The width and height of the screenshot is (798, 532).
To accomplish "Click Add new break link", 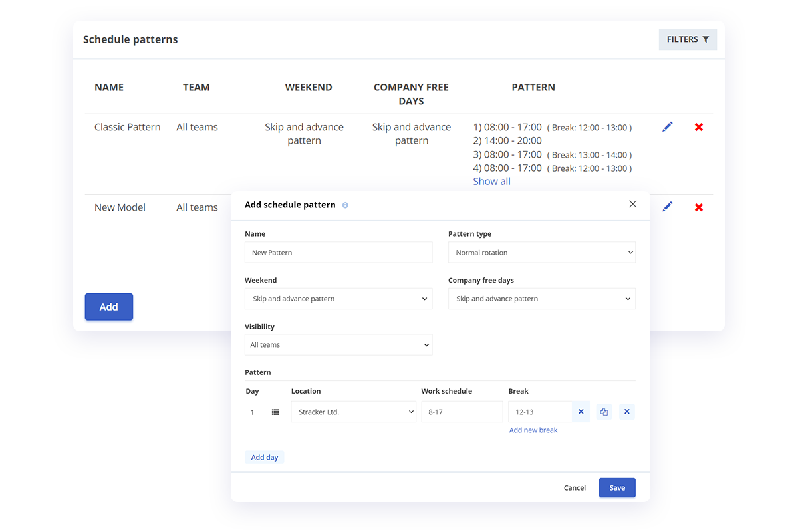I will pos(533,430).
